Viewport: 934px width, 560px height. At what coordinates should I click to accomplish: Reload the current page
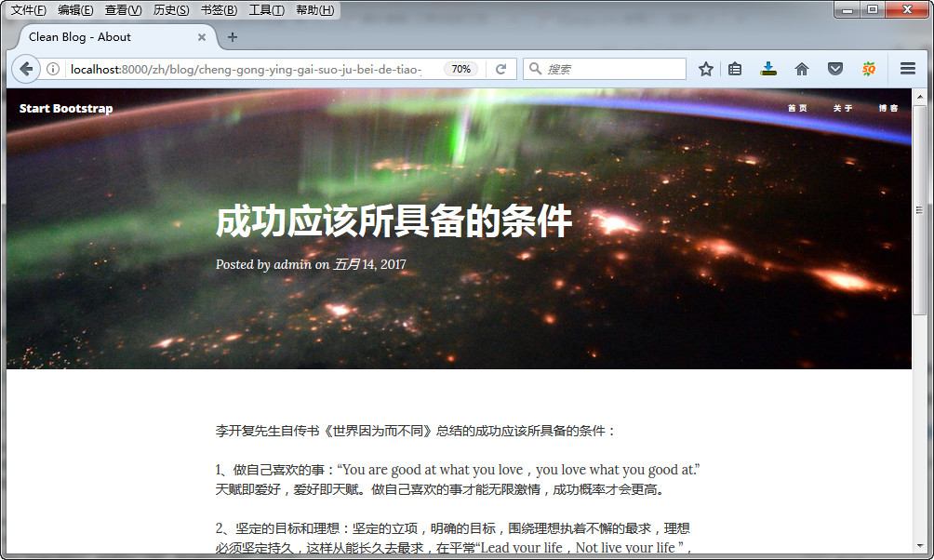pyautogui.click(x=500, y=69)
